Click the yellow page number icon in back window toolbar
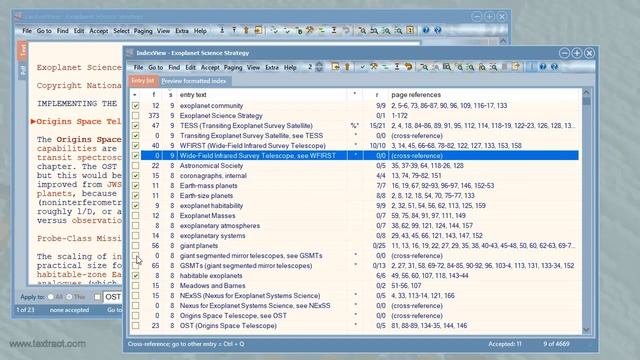This screenshot has width=640, height=360. [x=410, y=31]
